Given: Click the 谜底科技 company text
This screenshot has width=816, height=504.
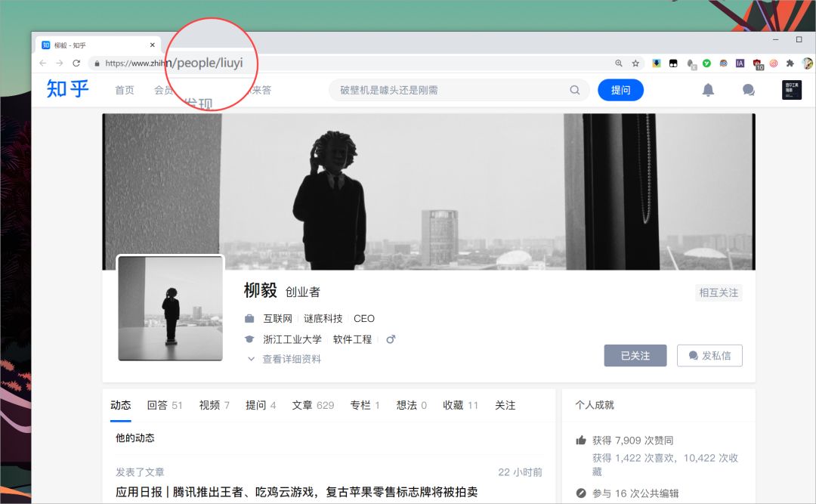Looking at the screenshot, I should click(323, 318).
